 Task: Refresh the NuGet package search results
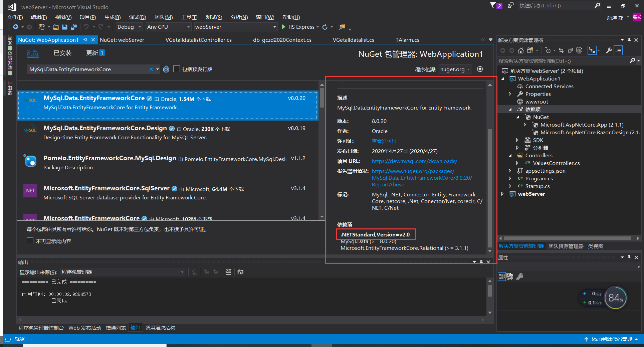[166, 69]
